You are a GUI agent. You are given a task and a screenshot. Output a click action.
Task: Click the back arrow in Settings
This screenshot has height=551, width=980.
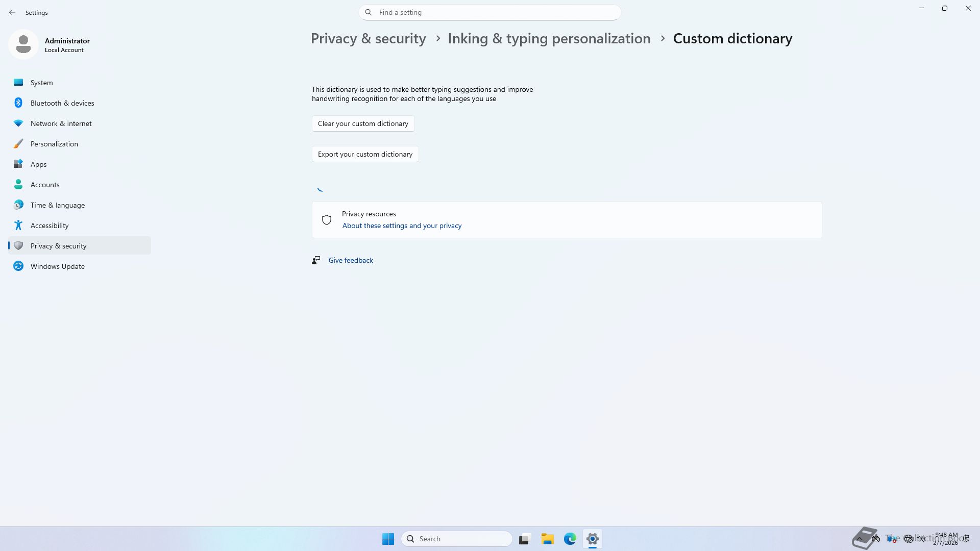(x=12, y=12)
